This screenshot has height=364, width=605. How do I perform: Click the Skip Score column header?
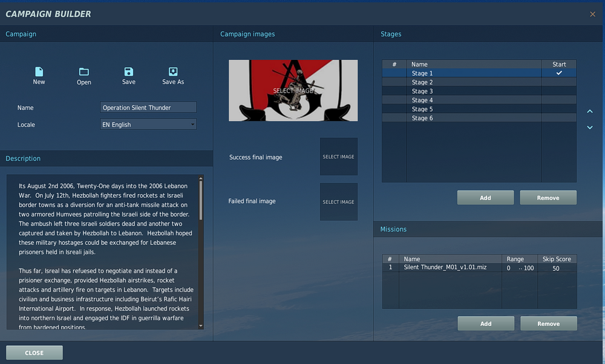click(557, 259)
